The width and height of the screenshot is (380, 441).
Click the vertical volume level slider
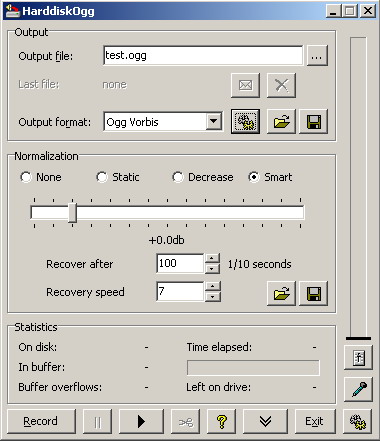[358, 338]
